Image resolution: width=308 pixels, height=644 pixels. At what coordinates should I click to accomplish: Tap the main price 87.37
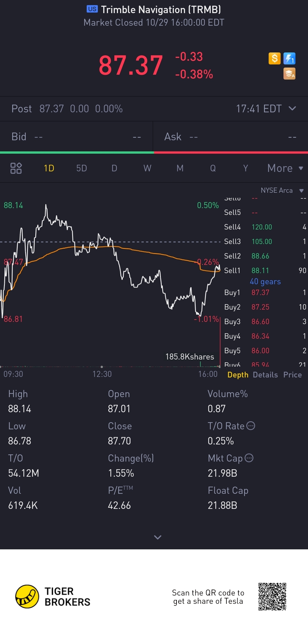(131, 65)
